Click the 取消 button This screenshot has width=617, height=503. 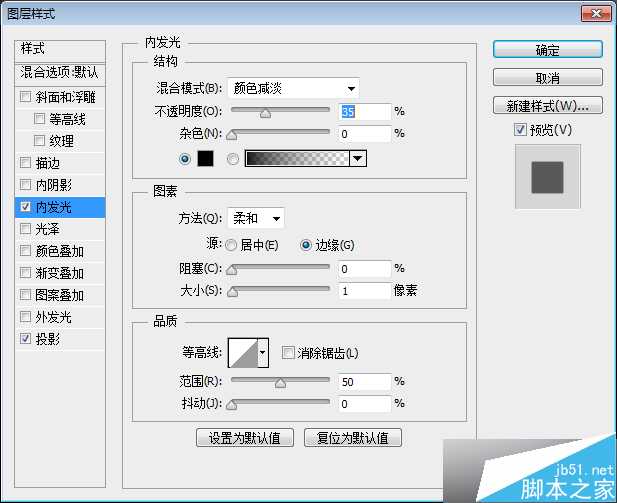coord(547,78)
